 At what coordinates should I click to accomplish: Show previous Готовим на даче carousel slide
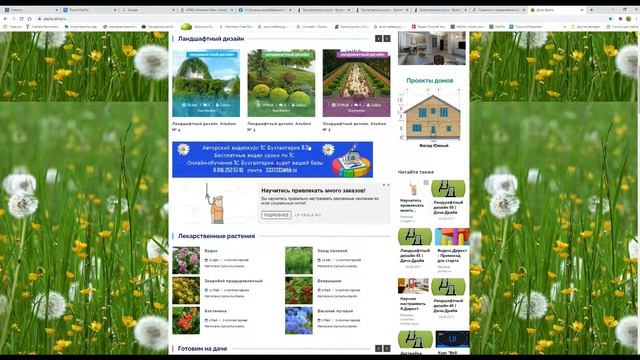378,349
